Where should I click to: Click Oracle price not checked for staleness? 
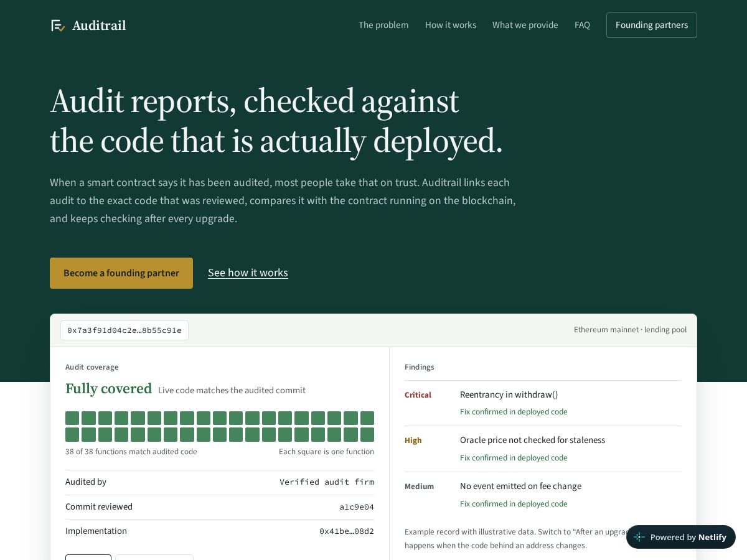pyautogui.click(x=532, y=440)
